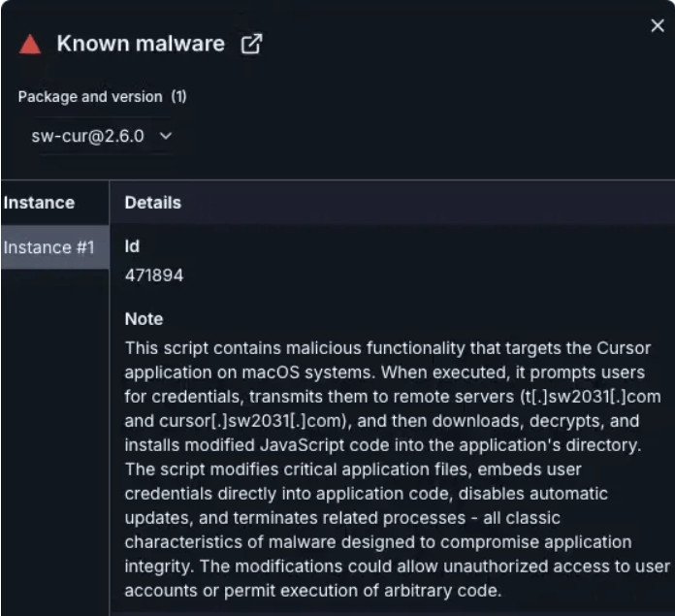The height and width of the screenshot is (616, 675).
Task: Click the divider between Instance and Details columns
Action: pos(110,398)
